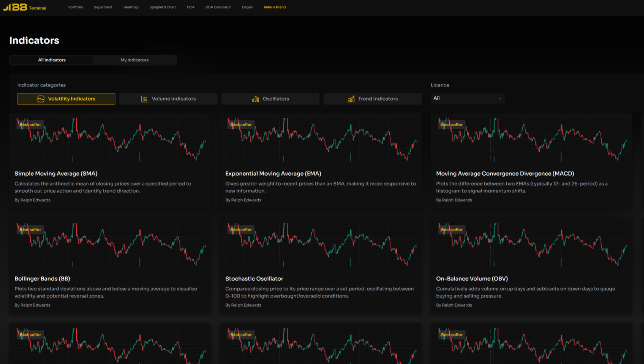The width and height of the screenshot is (644, 364).
Task: Click Best seller badge on Stochastic Oscillator card
Action: (241, 230)
